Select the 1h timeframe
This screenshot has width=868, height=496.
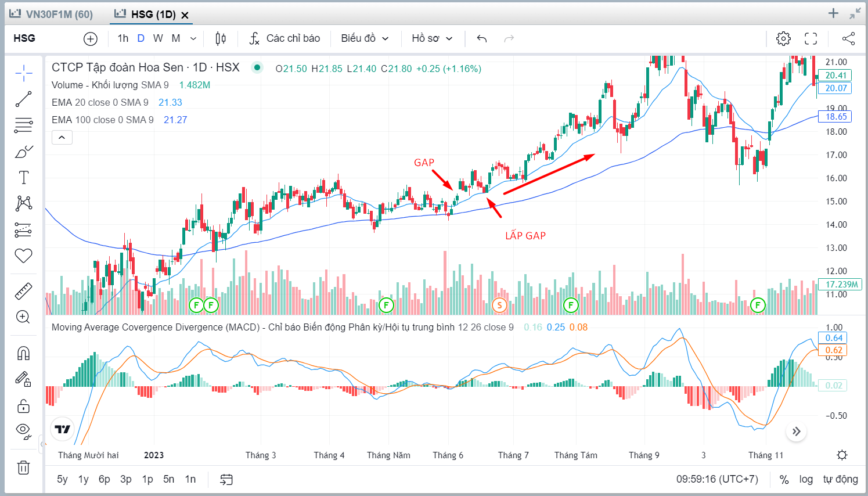click(x=123, y=38)
